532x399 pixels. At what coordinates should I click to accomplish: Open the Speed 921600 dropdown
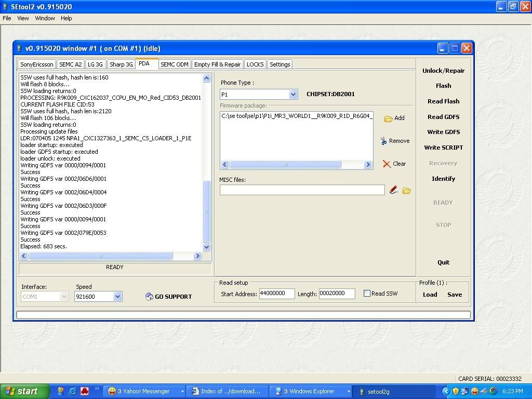coord(117,297)
